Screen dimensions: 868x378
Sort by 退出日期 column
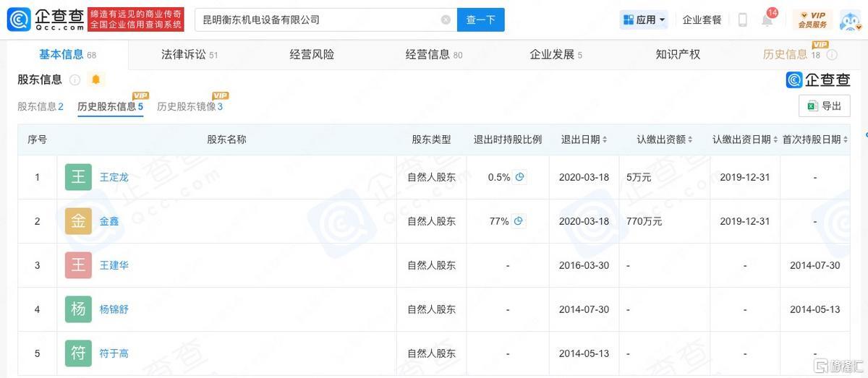584,139
